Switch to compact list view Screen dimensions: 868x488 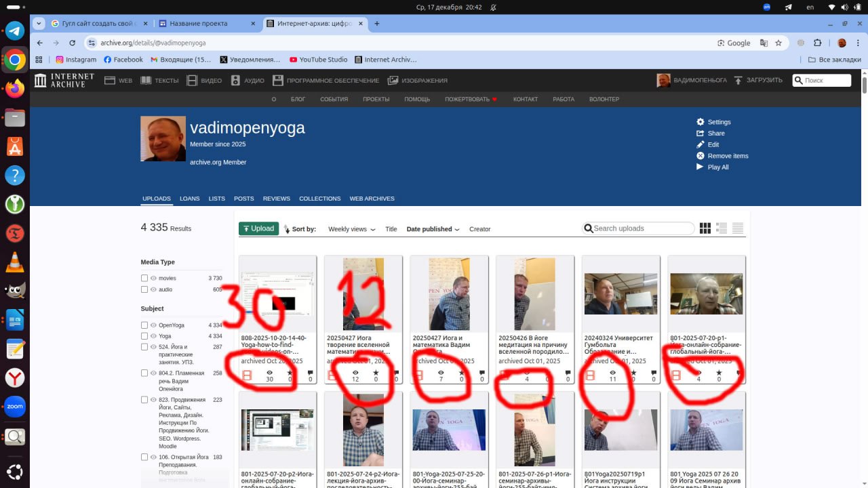(x=738, y=228)
